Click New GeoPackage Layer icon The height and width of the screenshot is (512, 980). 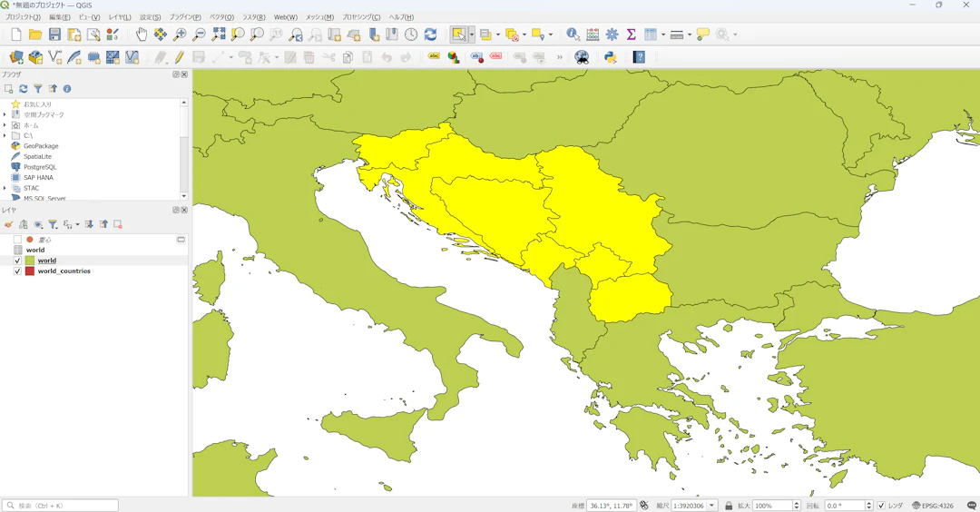pyautogui.click(x=35, y=57)
